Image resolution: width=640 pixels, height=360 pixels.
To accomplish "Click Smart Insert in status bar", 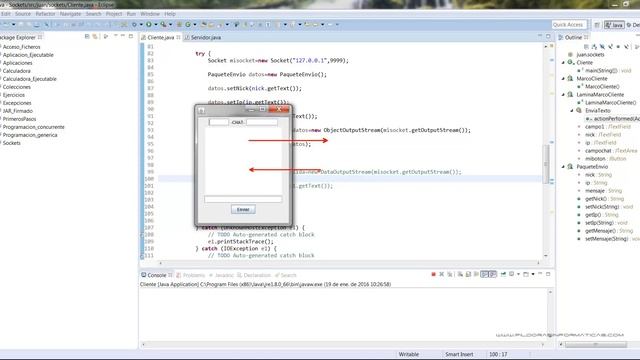I will pyautogui.click(x=459, y=354).
